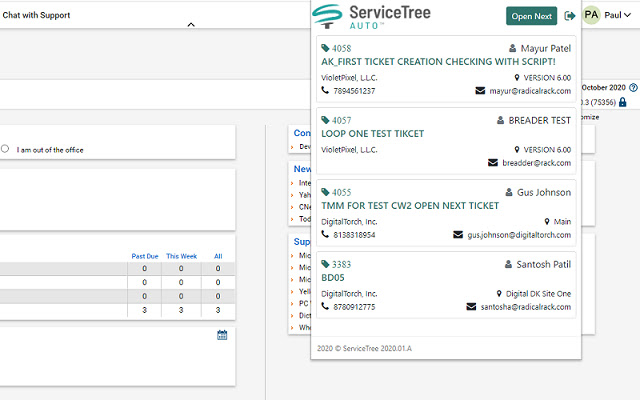
Task: Click Mayur Patel contact name
Action: pyautogui.click(x=545, y=49)
